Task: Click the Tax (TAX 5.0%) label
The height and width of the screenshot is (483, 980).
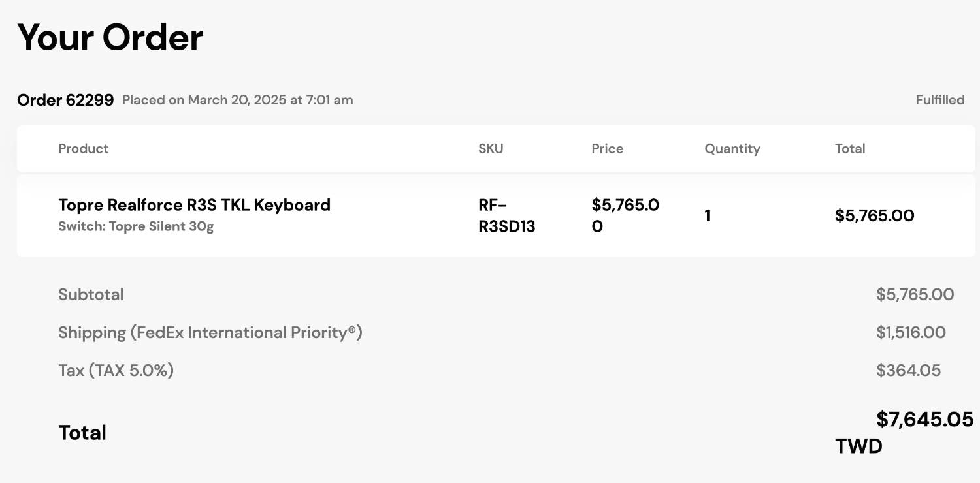Action: click(116, 370)
